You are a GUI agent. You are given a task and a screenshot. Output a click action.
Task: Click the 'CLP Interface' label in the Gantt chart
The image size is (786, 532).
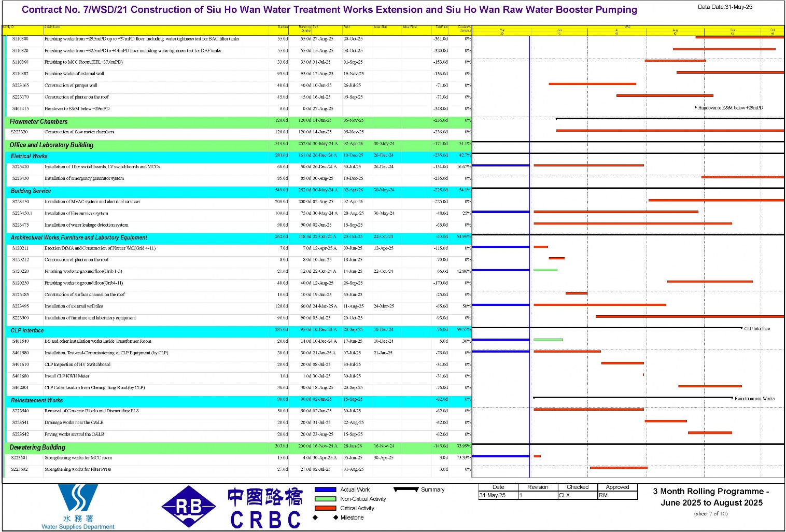757,329
